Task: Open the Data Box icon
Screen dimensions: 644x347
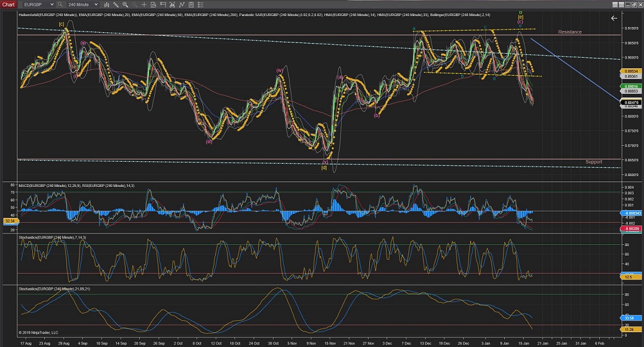Action: 153,5
